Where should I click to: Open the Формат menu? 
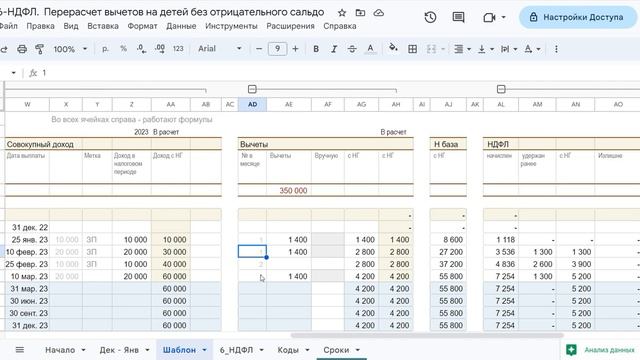click(142, 26)
